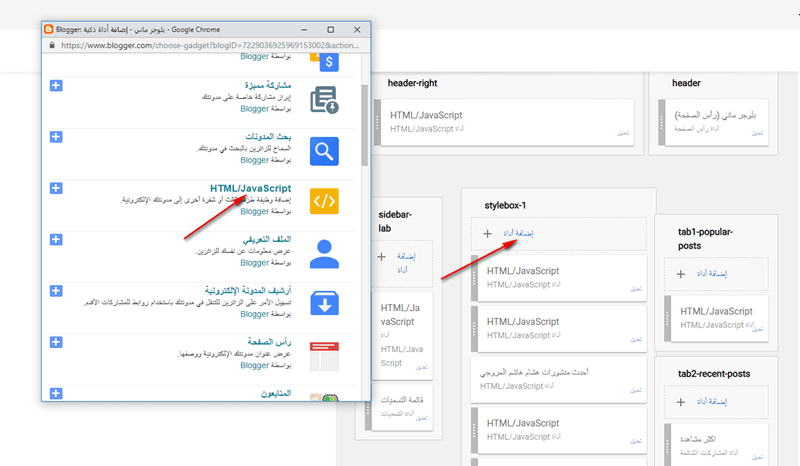Image resolution: width=800 pixels, height=466 pixels.
Task: Click the orange HTML/JavaScript code icon
Action: 324,201
